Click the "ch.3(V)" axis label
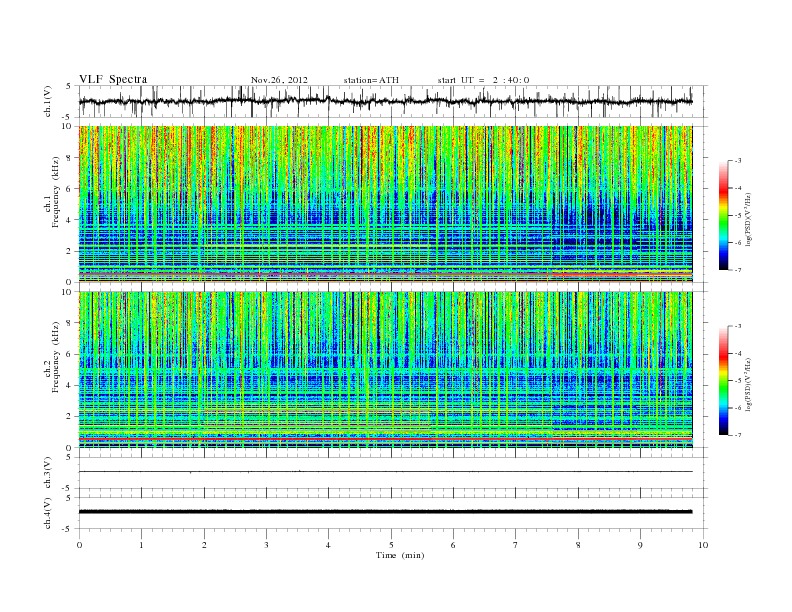792x612 pixels. (x=48, y=473)
